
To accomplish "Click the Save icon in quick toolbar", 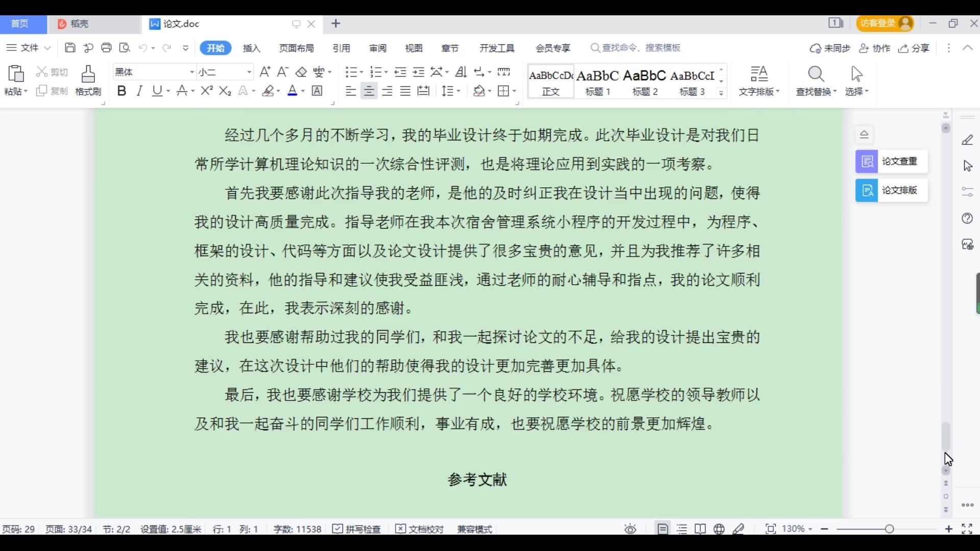I will pos(70,48).
